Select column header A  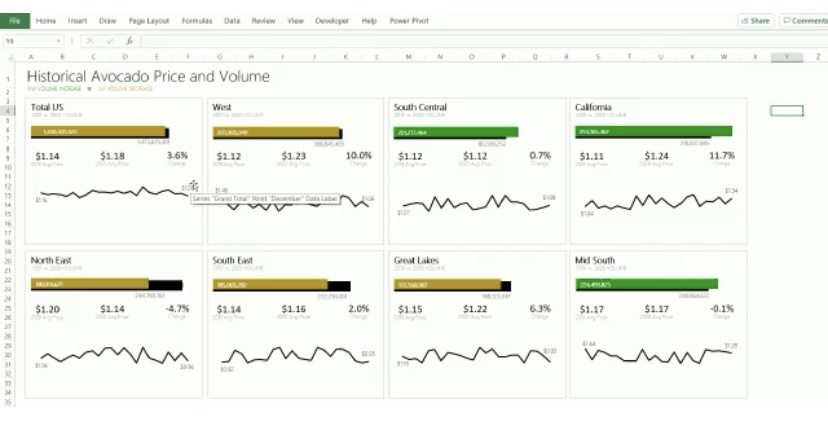pyautogui.click(x=31, y=57)
